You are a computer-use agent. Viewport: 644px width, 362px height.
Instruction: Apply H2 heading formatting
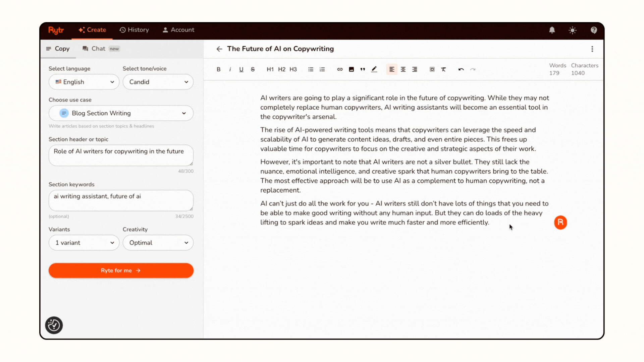pyautogui.click(x=282, y=69)
